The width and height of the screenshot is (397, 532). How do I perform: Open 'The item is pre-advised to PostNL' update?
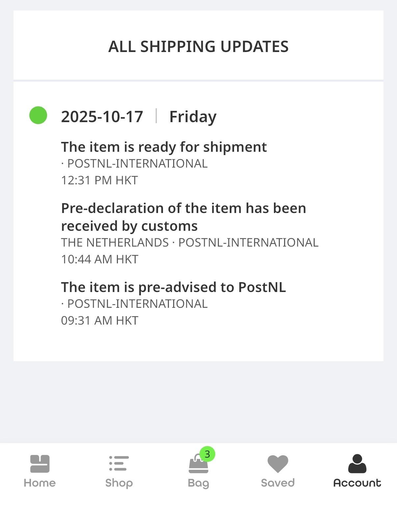click(173, 287)
